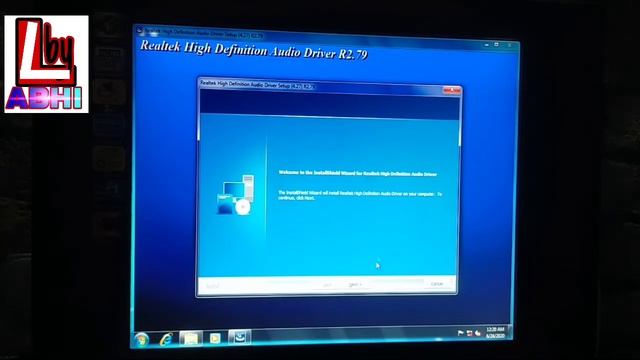Viewport: 640px width, 360px height.
Task: Click Next in the InstallShield wizard
Action: [355, 284]
